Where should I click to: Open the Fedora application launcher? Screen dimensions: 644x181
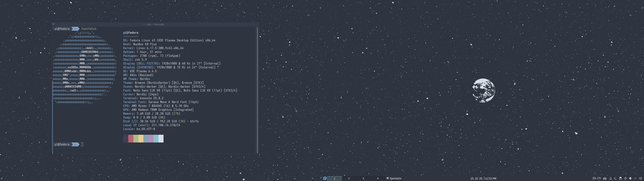click(325, 178)
